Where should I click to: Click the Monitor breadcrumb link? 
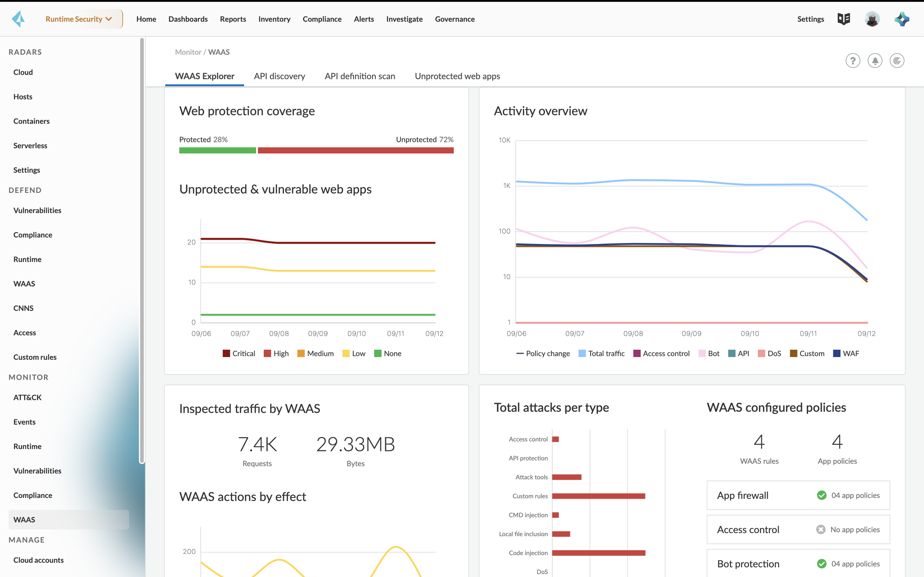188,52
